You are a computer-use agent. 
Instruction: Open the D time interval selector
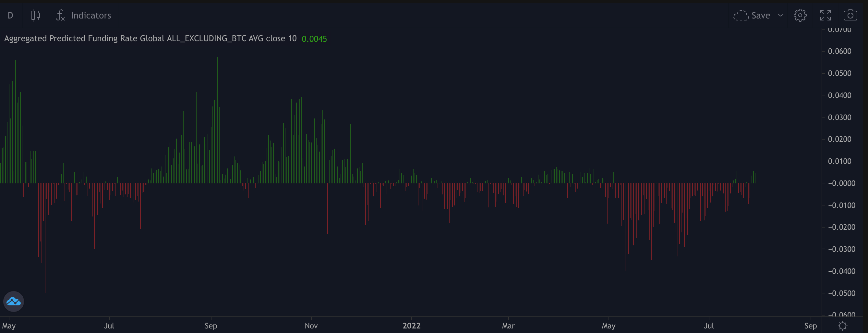click(x=10, y=15)
